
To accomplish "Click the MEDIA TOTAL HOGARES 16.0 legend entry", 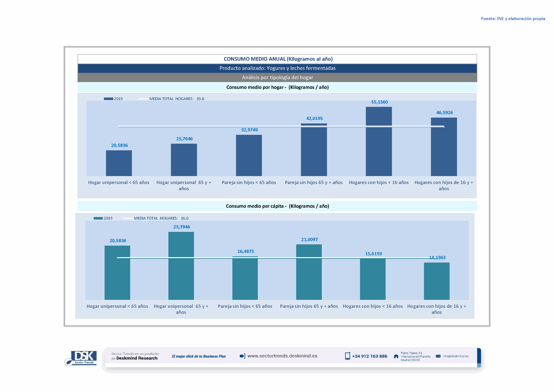I will 161,218.
